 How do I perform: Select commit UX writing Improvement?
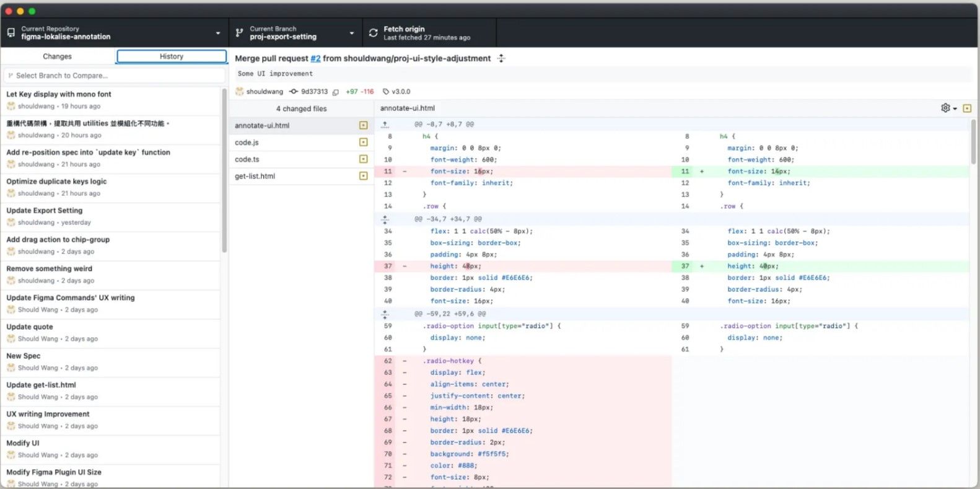click(x=111, y=421)
